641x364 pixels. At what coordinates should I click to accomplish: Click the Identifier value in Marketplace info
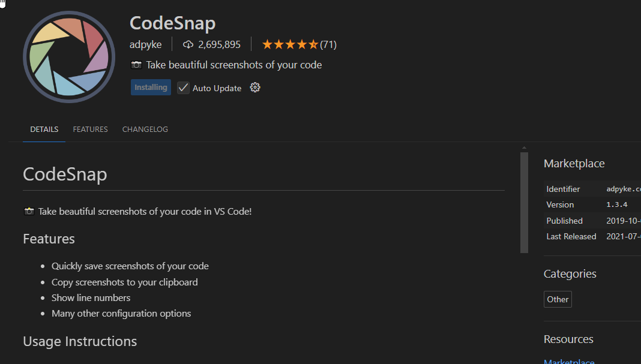point(623,189)
